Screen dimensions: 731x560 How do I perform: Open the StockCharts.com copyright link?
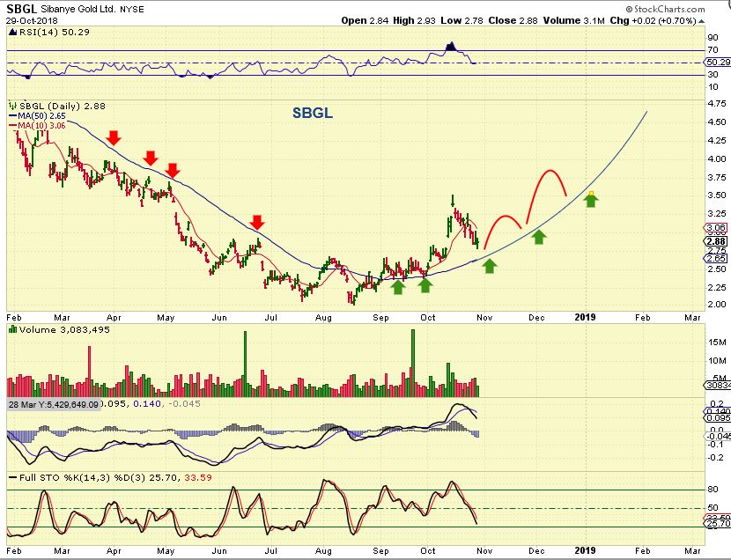coord(665,9)
